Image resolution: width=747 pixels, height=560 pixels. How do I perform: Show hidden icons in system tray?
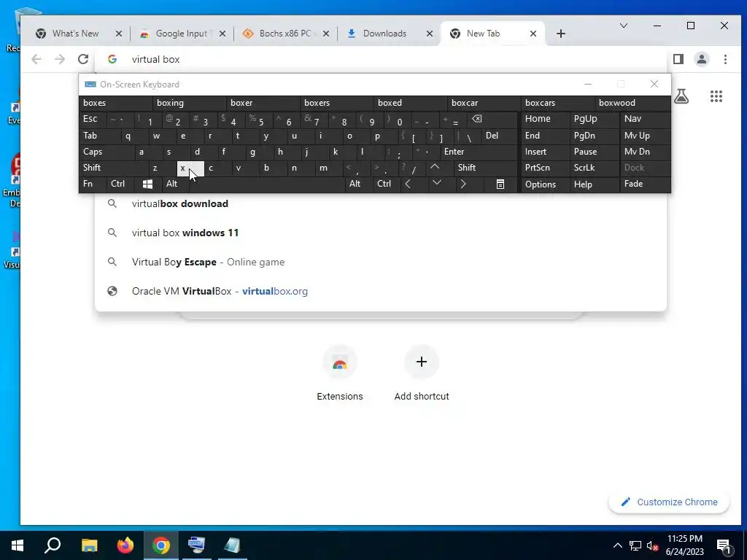pyautogui.click(x=617, y=545)
